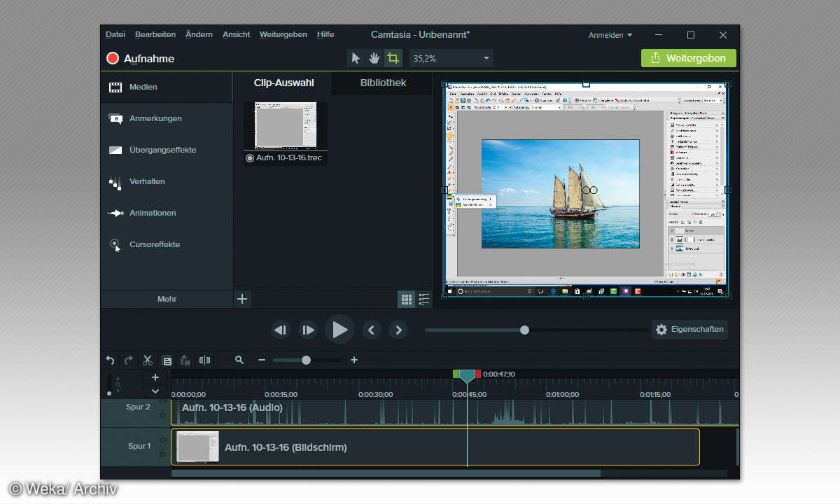The height and width of the screenshot is (504, 840).
Task: Click the Spur 1 track label
Action: (139, 446)
